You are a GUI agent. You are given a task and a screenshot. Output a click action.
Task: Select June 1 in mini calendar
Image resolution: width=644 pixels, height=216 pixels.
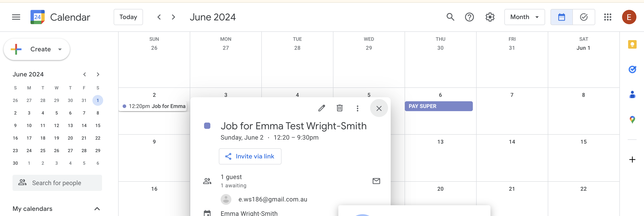tap(98, 100)
